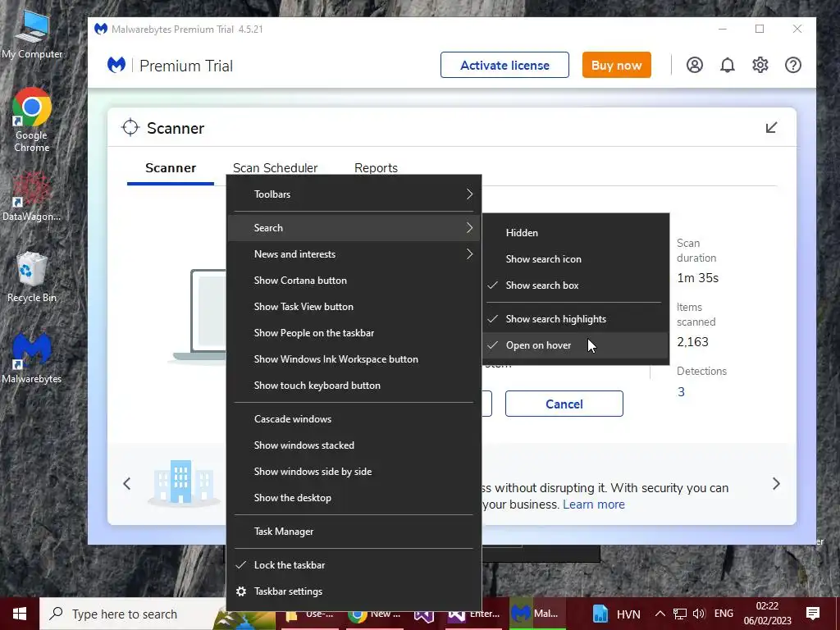The width and height of the screenshot is (840, 630).
Task: Open the ENG language indicator
Action: [724, 614]
